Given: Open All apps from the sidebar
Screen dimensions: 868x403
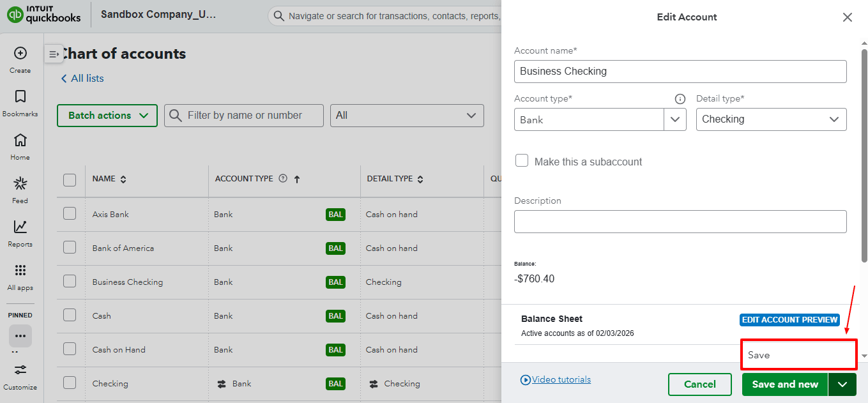Looking at the screenshot, I should coord(20,270).
